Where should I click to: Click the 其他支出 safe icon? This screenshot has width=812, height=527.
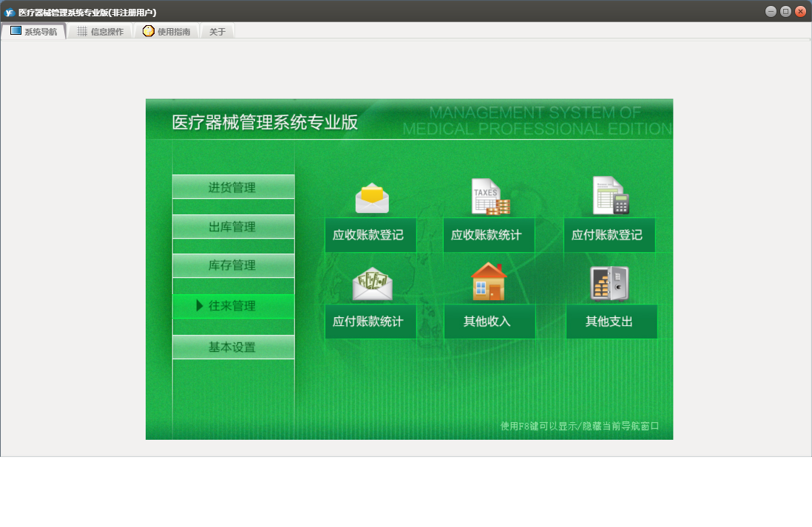click(609, 283)
